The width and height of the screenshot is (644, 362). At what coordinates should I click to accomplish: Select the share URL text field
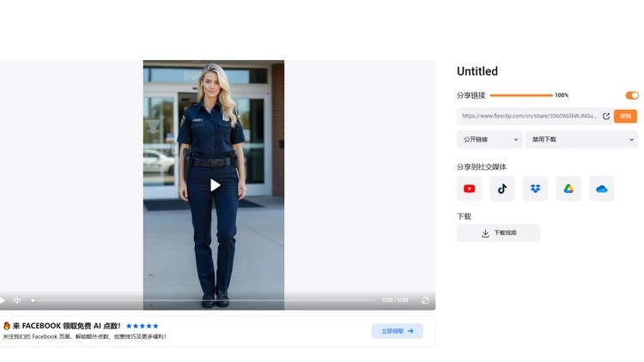pos(528,116)
